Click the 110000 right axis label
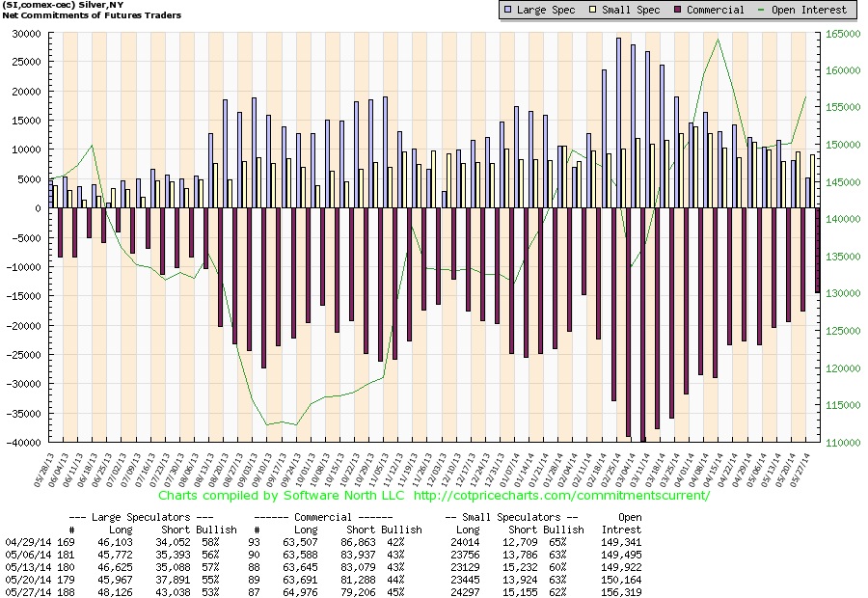Image resolution: width=868 pixels, height=598 pixels. pos(843,443)
